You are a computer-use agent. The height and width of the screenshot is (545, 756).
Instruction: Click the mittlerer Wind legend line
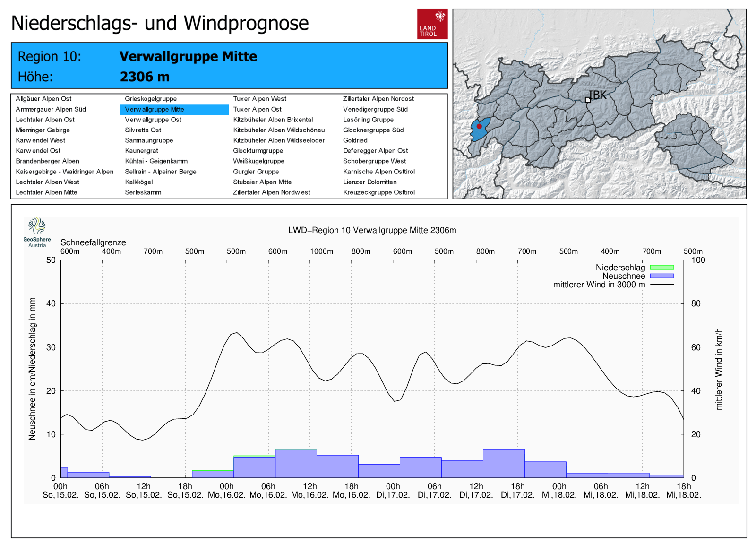point(661,285)
